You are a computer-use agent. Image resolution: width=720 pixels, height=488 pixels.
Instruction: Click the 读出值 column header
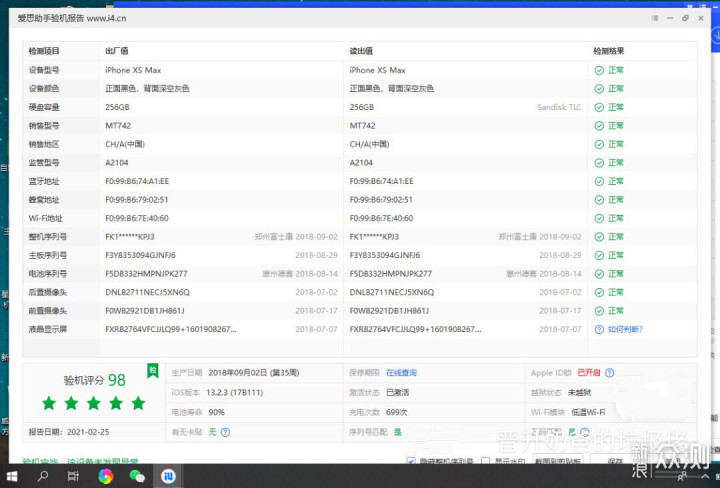(x=361, y=51)
